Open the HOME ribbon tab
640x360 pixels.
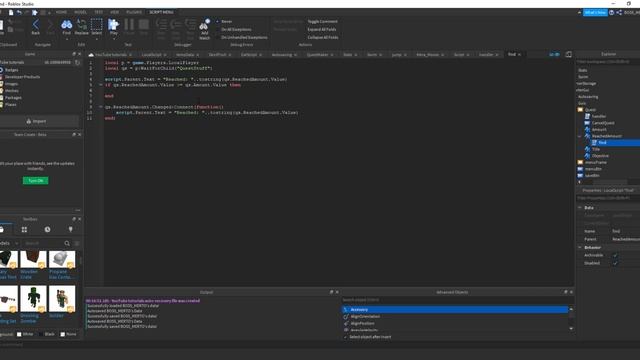[61, 12]
